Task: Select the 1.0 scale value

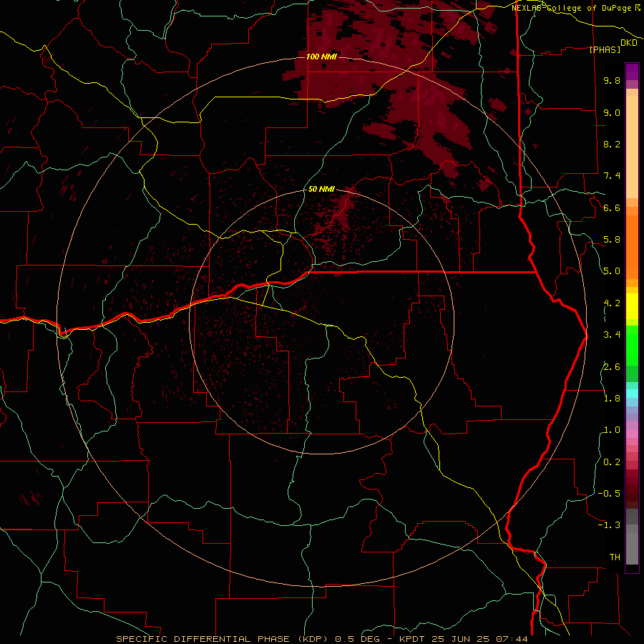Action: click(x=612, y=430)
